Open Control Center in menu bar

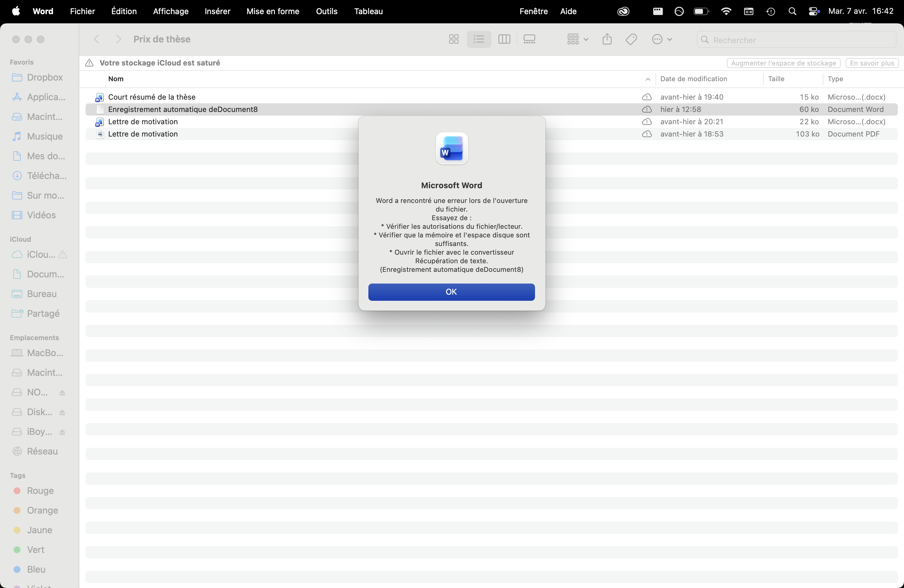[814, 11]
